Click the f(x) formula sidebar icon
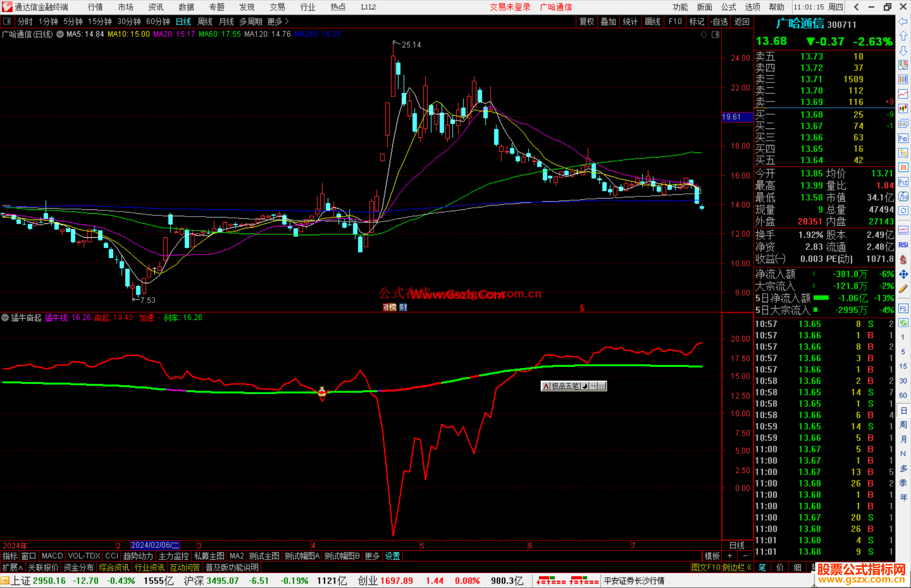This screenshot has width=911, height=588. pyautogui.click(x=903, y=196)
